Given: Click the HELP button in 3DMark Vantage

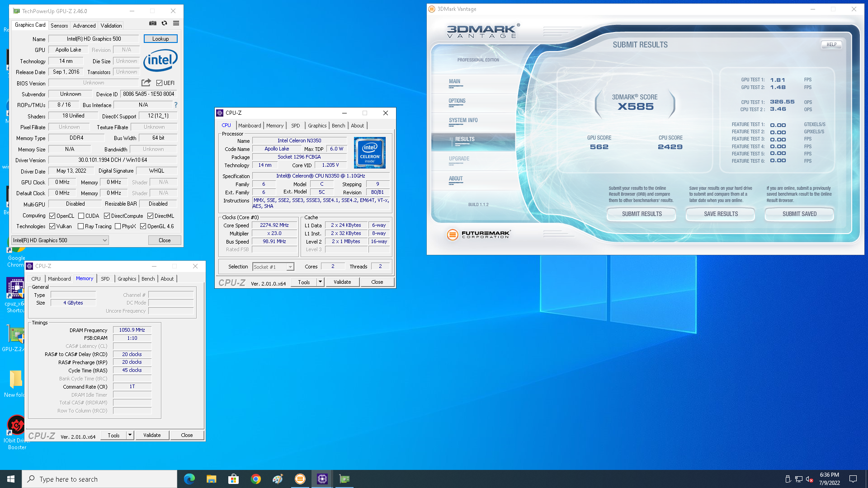Looking at the screenshot, I should (831, 44).
